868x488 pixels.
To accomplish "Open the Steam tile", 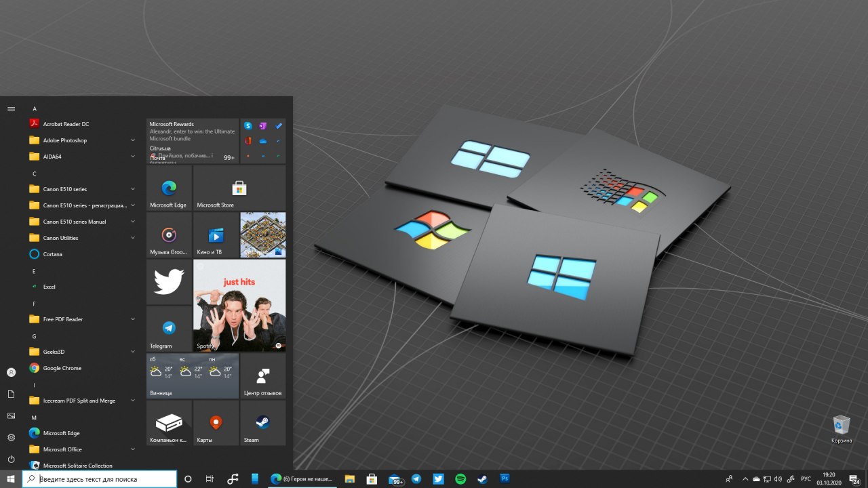I will pyautogui.click(x=262, y=422).
